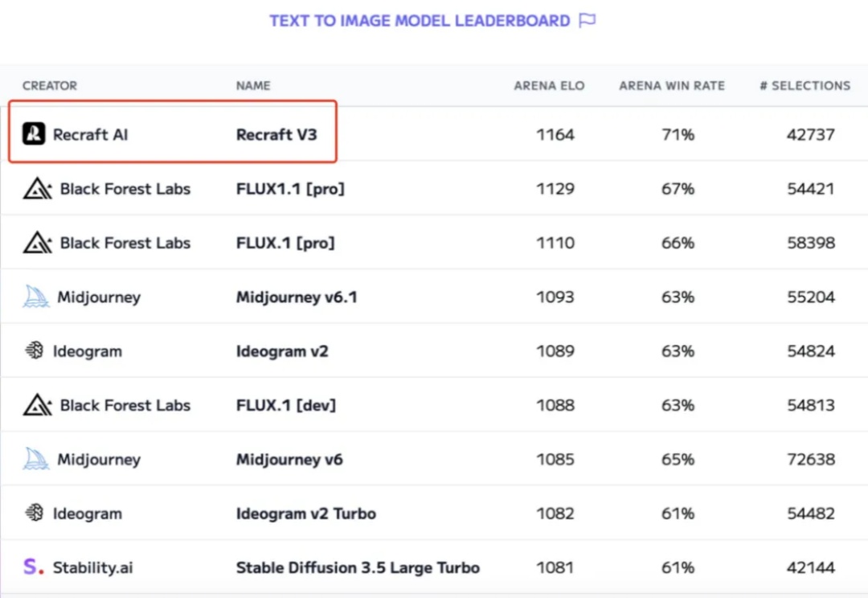868x598 pixels.
Task: Click the selections count 42737
Action: pos(810,134)
